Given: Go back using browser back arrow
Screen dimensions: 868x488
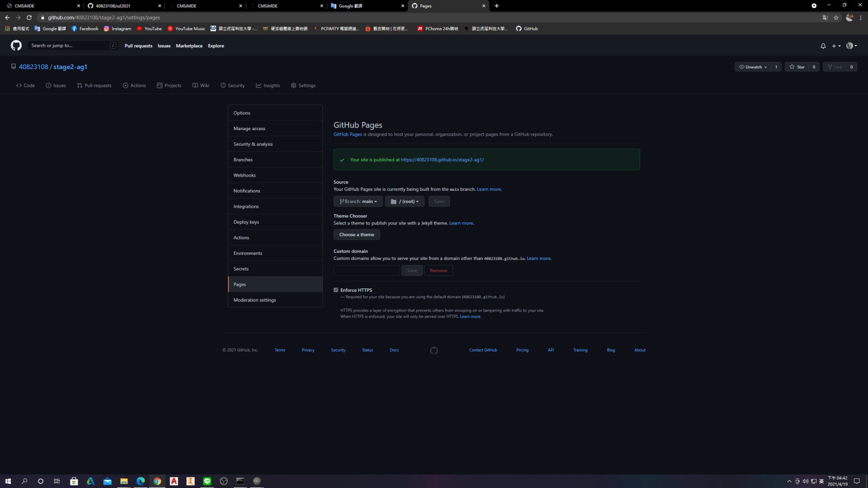Looking at the screenshot, I should coord(7,17).
